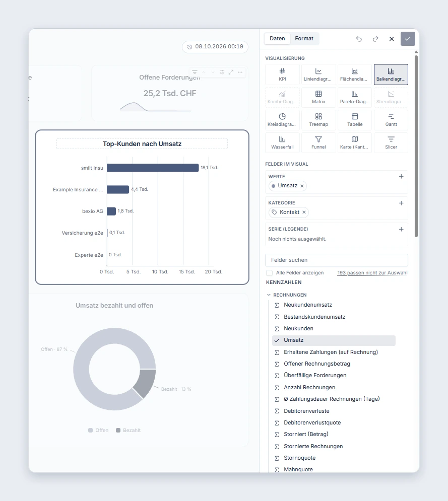Select the Offener Rechnungsbetrag measure
448x501 pixels.
pyautogui.click(x=334, y=364)
